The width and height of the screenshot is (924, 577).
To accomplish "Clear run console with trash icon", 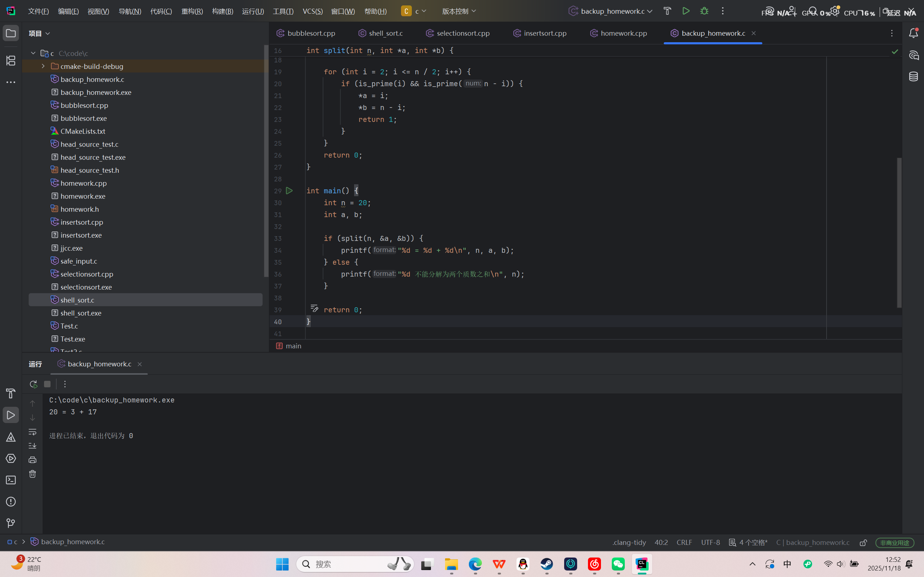I will [32, 474].
